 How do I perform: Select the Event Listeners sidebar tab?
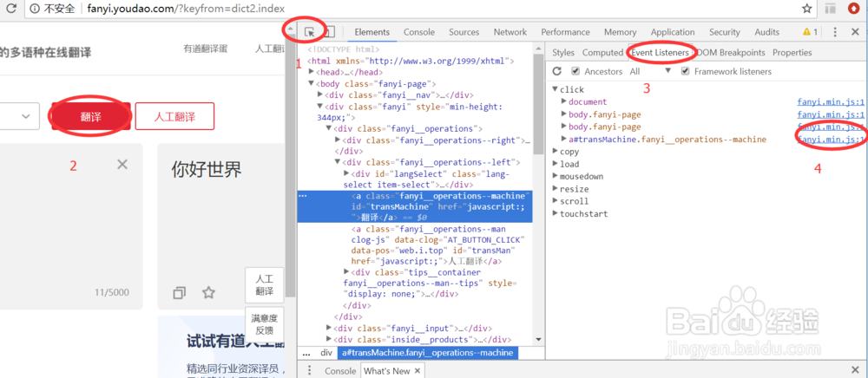[x=661, y=53]
